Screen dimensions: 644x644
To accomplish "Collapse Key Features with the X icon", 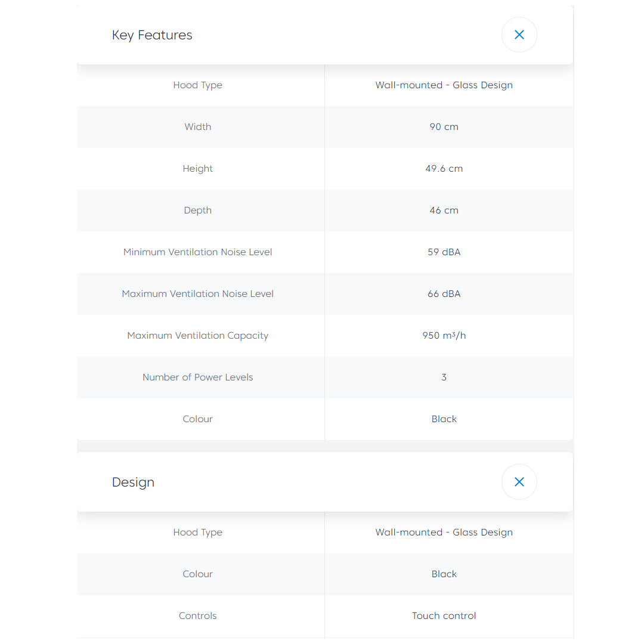I will 519,35.
